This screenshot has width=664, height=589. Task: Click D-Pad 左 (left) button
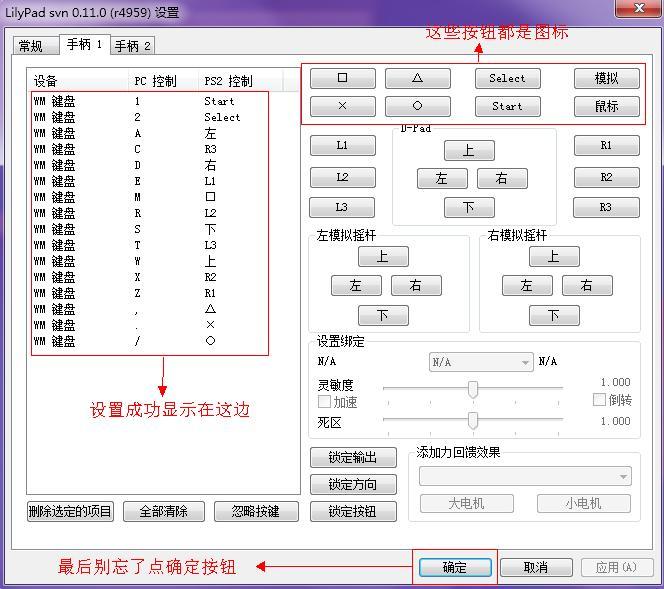(x=442, y=179)
